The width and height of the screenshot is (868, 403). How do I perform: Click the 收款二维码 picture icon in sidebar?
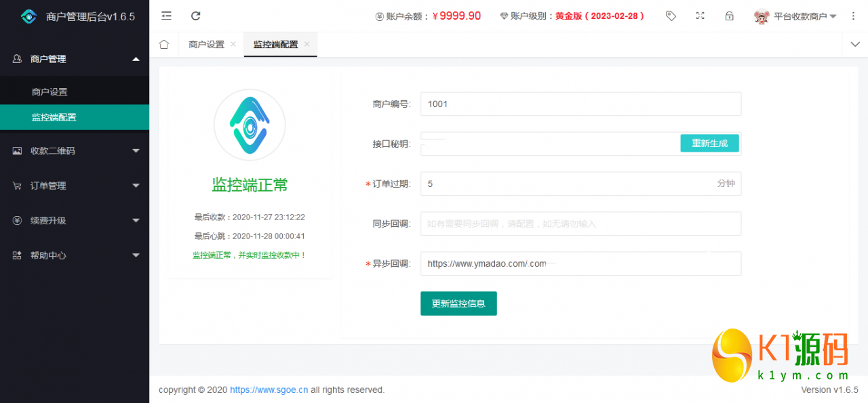click(17, 151)
